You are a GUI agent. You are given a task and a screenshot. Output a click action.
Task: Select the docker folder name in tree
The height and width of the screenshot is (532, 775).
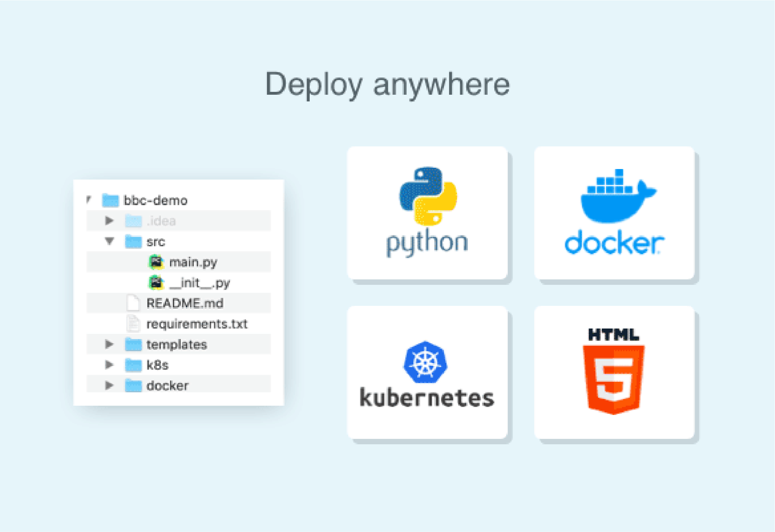[167, 386]
